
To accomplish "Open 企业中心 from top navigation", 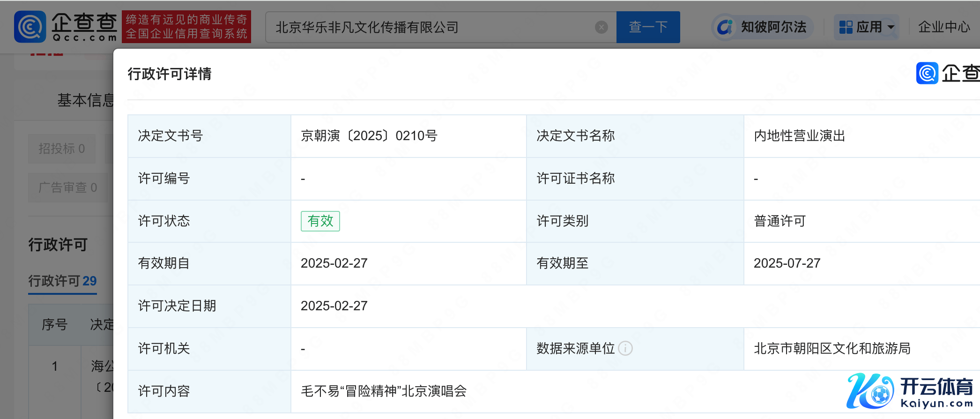I will click(943, 27).
